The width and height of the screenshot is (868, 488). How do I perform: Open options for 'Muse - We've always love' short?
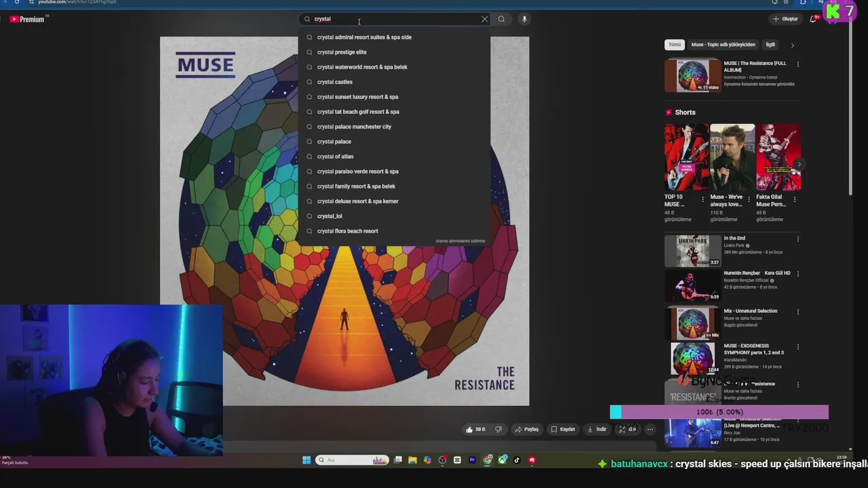coord(749,200)
